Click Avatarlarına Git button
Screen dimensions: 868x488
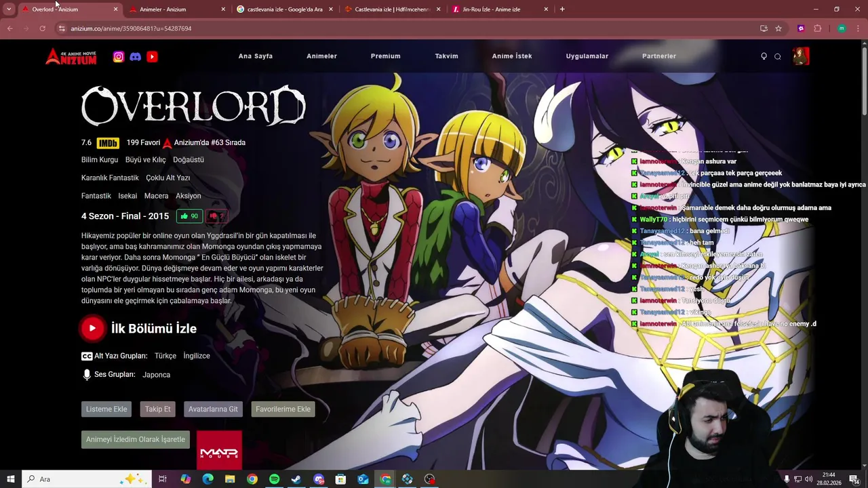(x=213, y=409)
